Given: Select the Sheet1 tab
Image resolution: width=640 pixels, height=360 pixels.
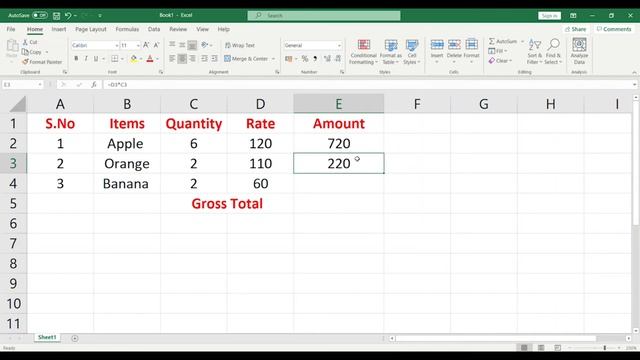Looking at the screenshot, I should pyautogui.click(x=47, y=337).
